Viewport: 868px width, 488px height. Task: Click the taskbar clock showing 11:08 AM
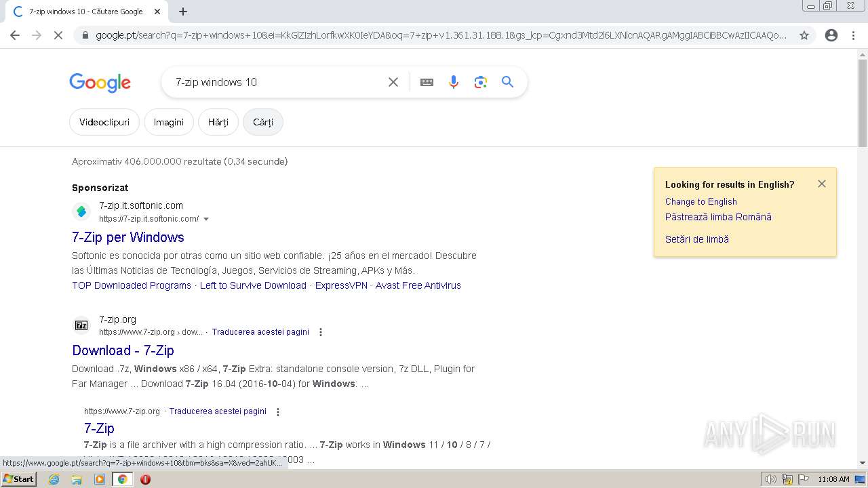point(833,479)
